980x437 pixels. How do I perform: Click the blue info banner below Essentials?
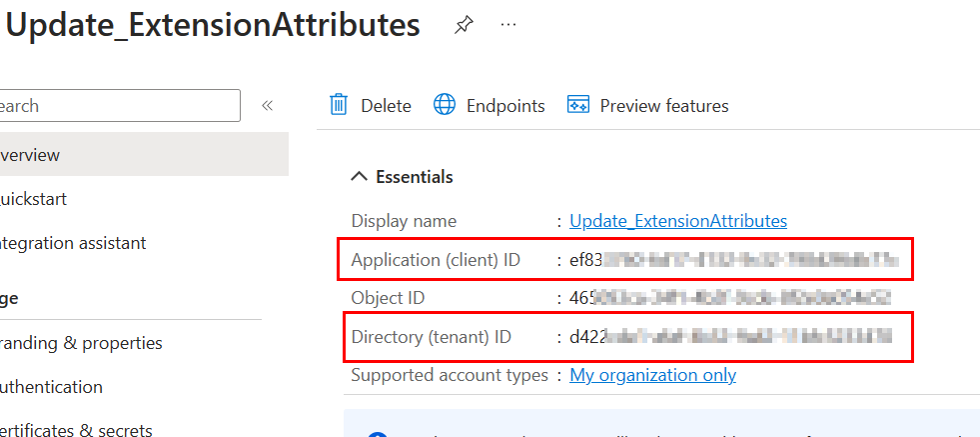(x=659, y=425)
